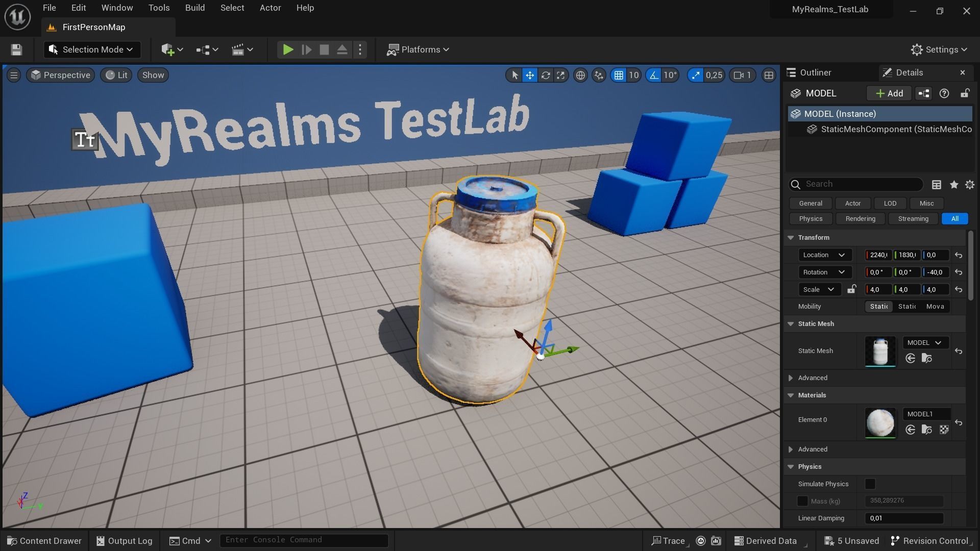Filter Details by Rendering category
The height and width of the screenshot is (551, 980).
860,218
